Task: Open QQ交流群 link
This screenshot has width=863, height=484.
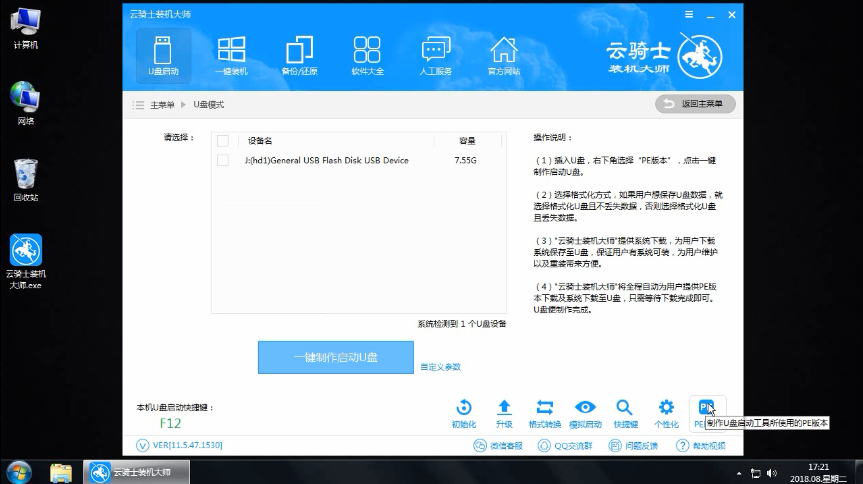Action: pos(565,445)
